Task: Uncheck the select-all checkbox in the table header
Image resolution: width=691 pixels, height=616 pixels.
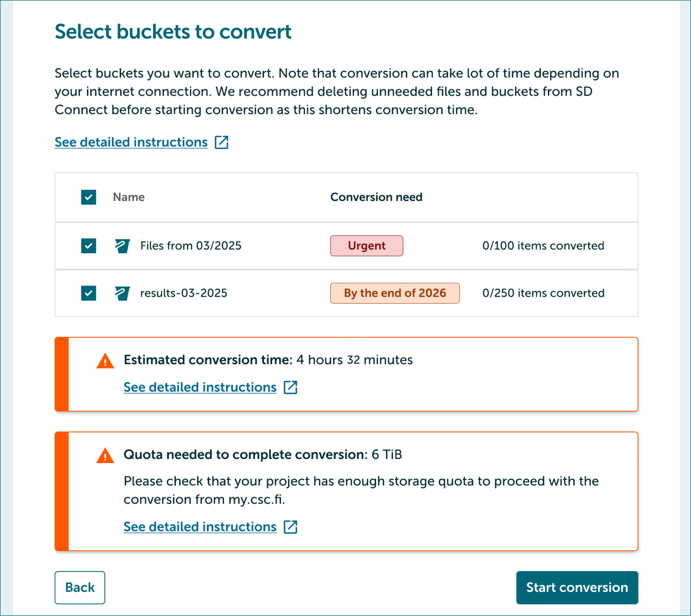Action: [x=88, y=197]
